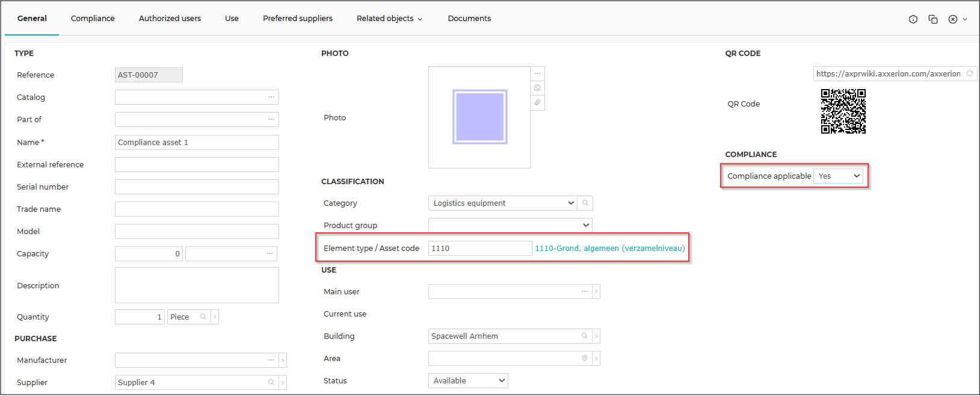This screenshot has width=980, height=396.
Task: Open the info hexagon icon
Action: (913, 19)
